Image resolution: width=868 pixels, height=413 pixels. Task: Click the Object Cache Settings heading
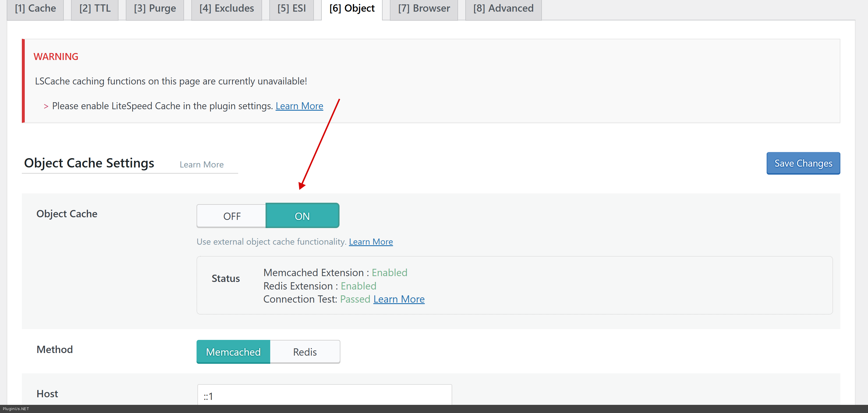click(89, 163)
